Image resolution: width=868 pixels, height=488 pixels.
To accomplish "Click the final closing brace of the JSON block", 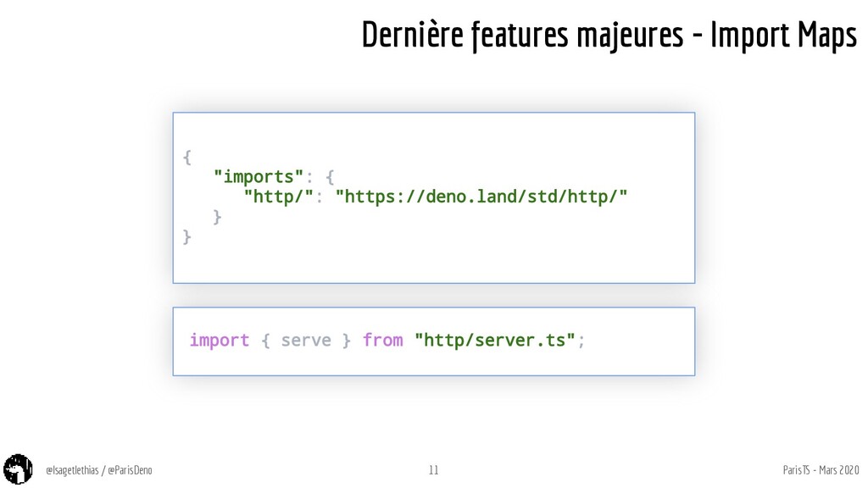I will (187, 237).
